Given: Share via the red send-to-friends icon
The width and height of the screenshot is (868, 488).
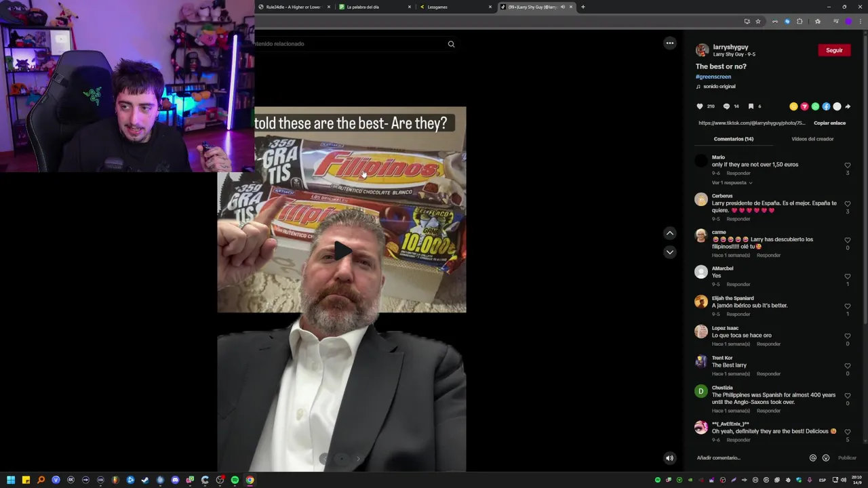Looking at the screenshot, I should click(804, 106).
